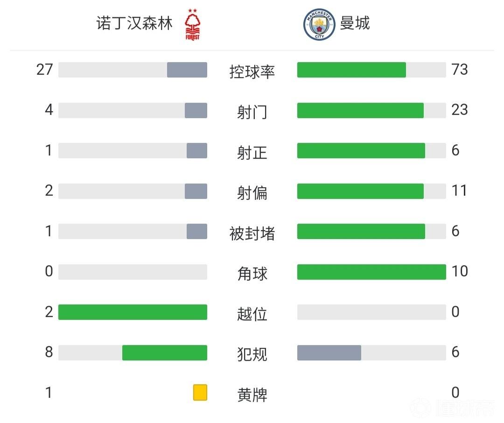504x423 pixels.
Task: Open the 诺丁汉森林 team name
Action: pyautogui.click(x=134, y=23)
